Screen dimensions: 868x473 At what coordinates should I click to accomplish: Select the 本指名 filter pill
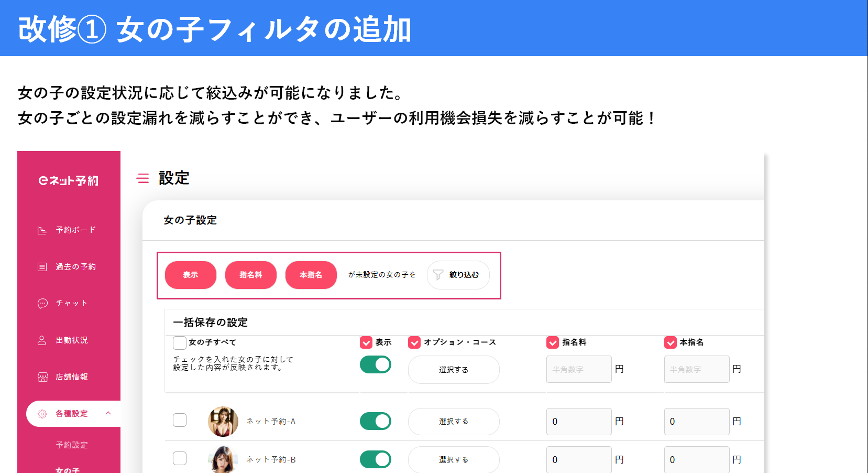coord(311,275)
